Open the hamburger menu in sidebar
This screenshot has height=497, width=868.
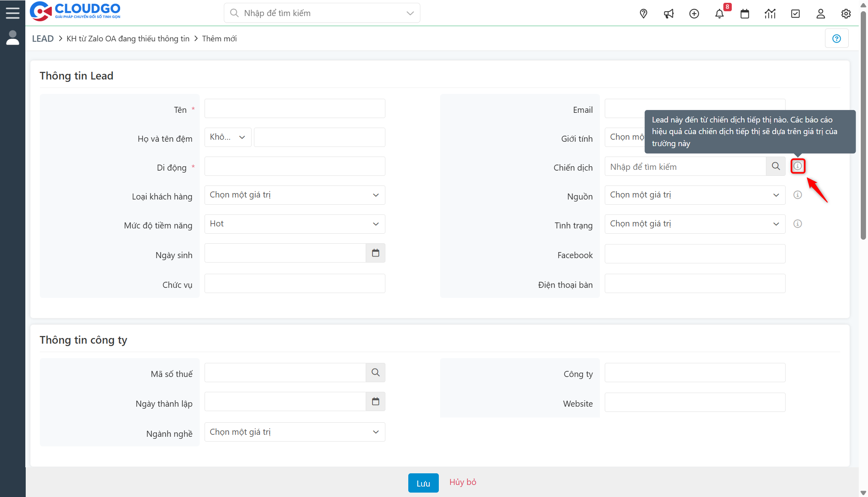pos(12,13)
